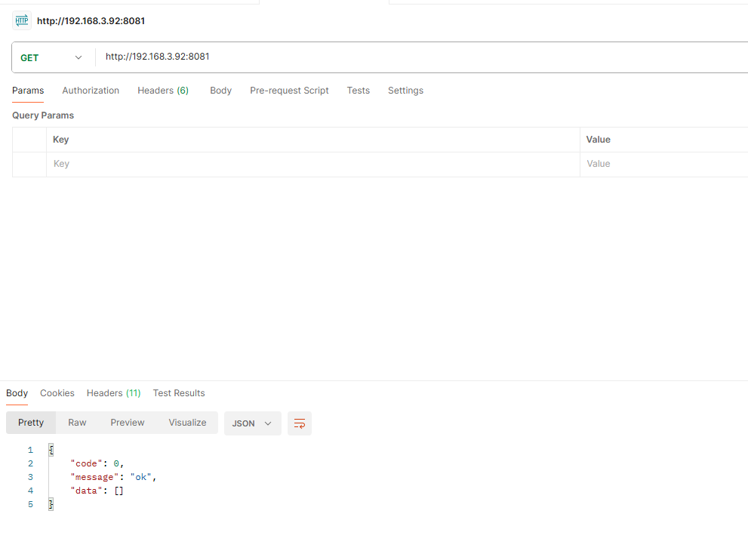Click line number 1 in the response
Viewport: 748px width, 560px height.
pos(30,450)
